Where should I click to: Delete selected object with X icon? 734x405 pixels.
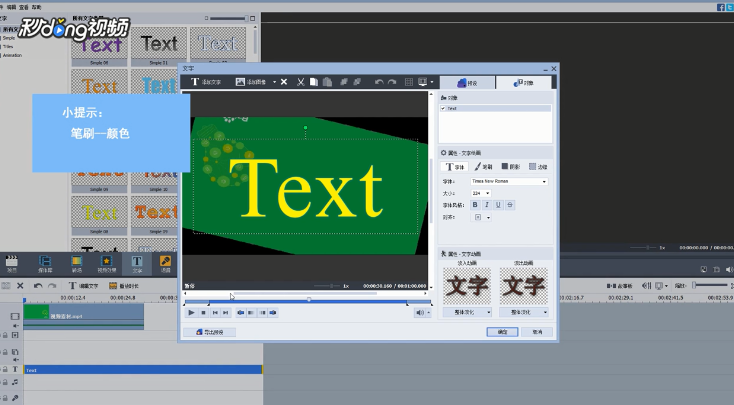(x=284, y=82)
